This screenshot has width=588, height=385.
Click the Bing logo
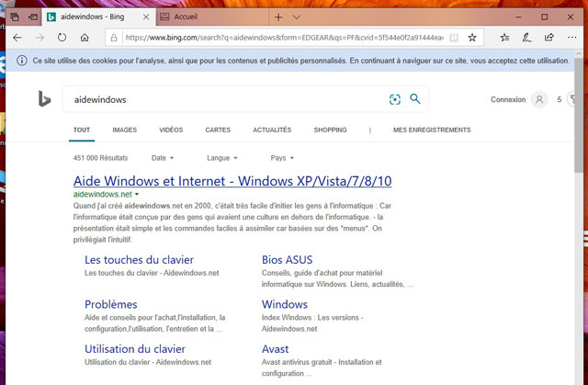point(44,98)
